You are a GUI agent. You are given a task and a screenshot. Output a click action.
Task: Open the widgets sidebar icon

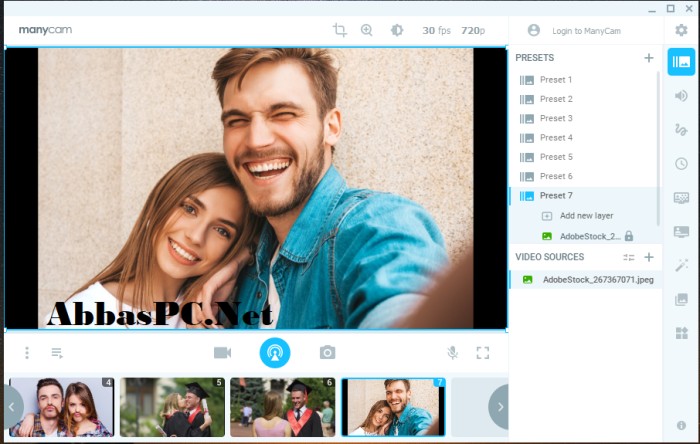[x=681, y=333]
